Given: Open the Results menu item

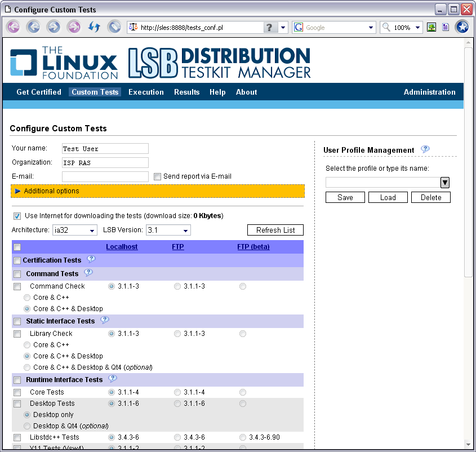Looking at the screenshot, I should [x=186, y=92].
